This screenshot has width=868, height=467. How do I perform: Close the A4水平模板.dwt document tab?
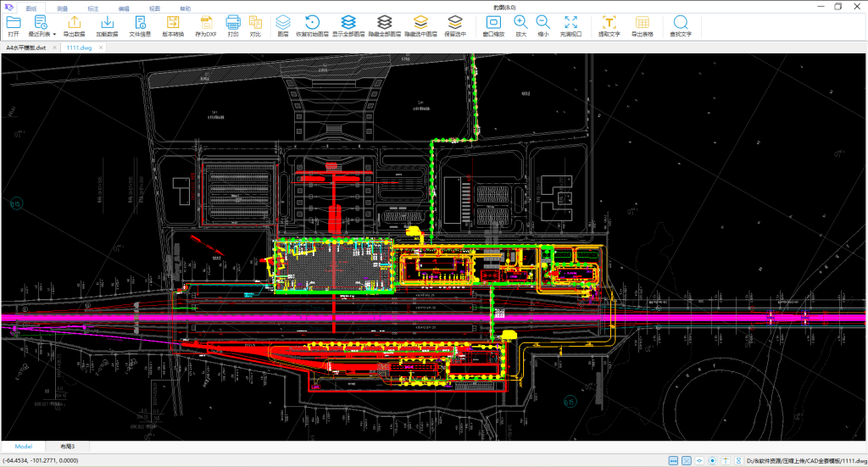click(55, 48)
